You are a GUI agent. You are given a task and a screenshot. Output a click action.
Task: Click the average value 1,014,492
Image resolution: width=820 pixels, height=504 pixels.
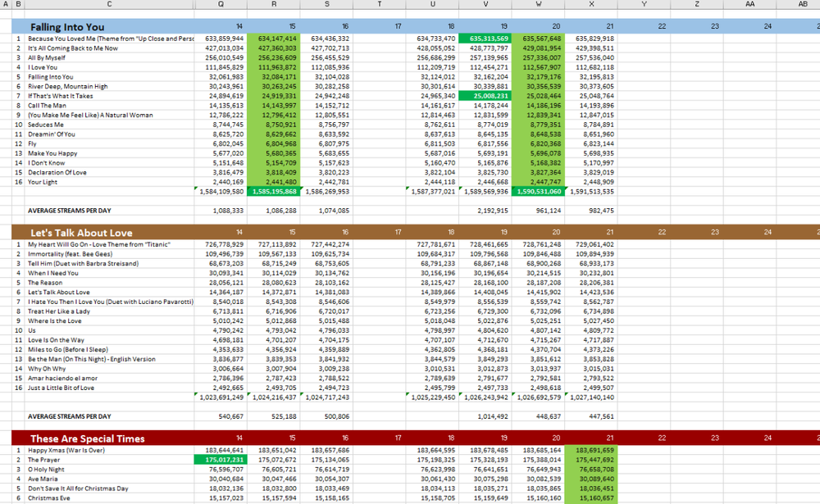[485, 416]
